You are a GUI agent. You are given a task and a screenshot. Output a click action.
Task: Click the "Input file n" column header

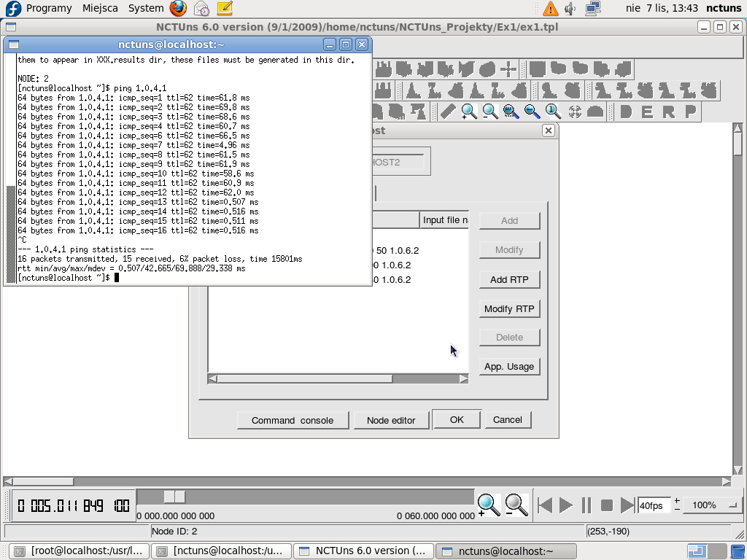444,220
